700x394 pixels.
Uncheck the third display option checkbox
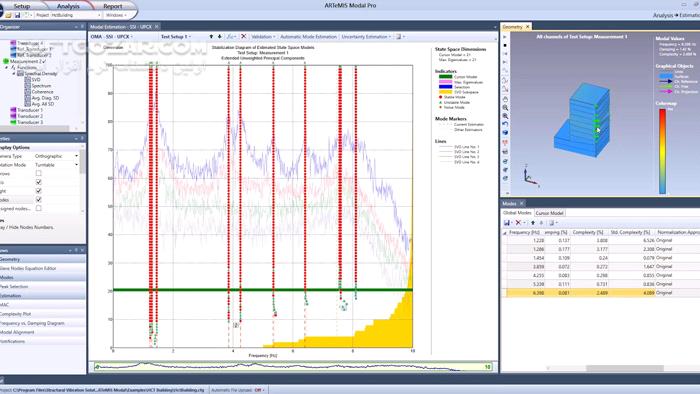click(x=38, y=191)
